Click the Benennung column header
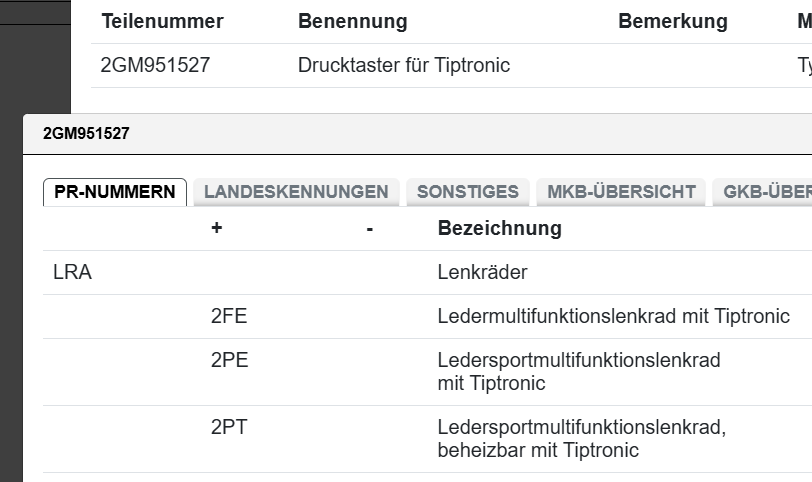Viewport: 812px width, 482px height. pos(352,21)
